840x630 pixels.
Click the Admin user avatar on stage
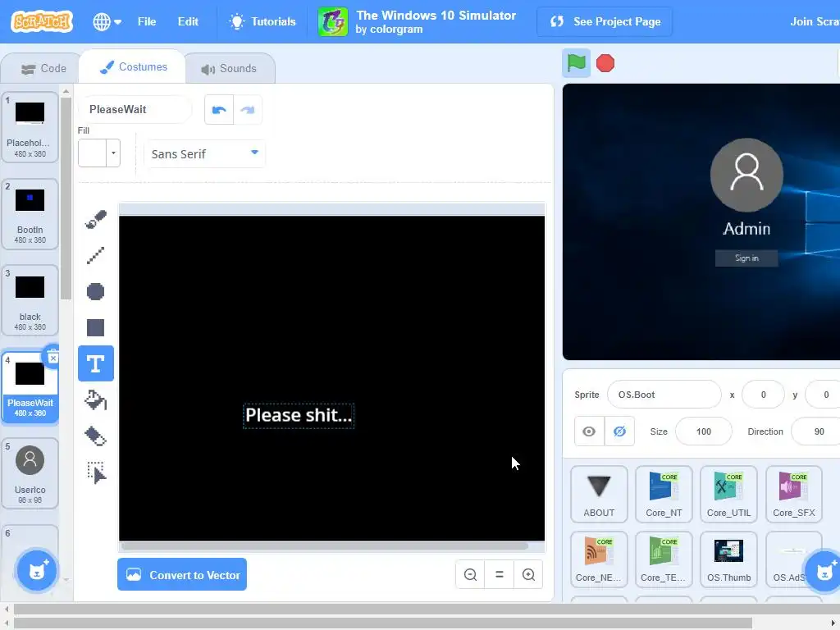(746, 175)
